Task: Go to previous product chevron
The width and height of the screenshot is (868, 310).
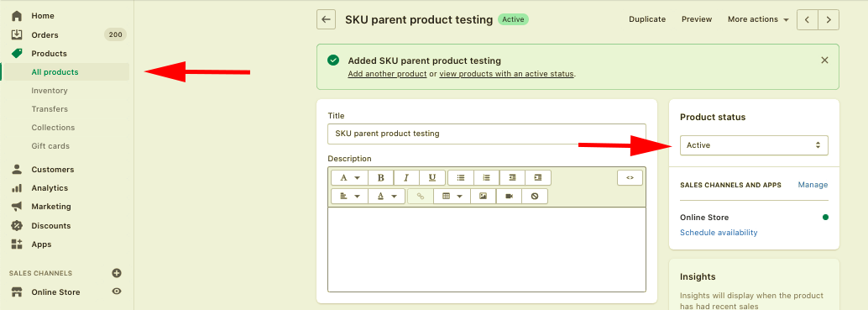Action: (807, 19)
